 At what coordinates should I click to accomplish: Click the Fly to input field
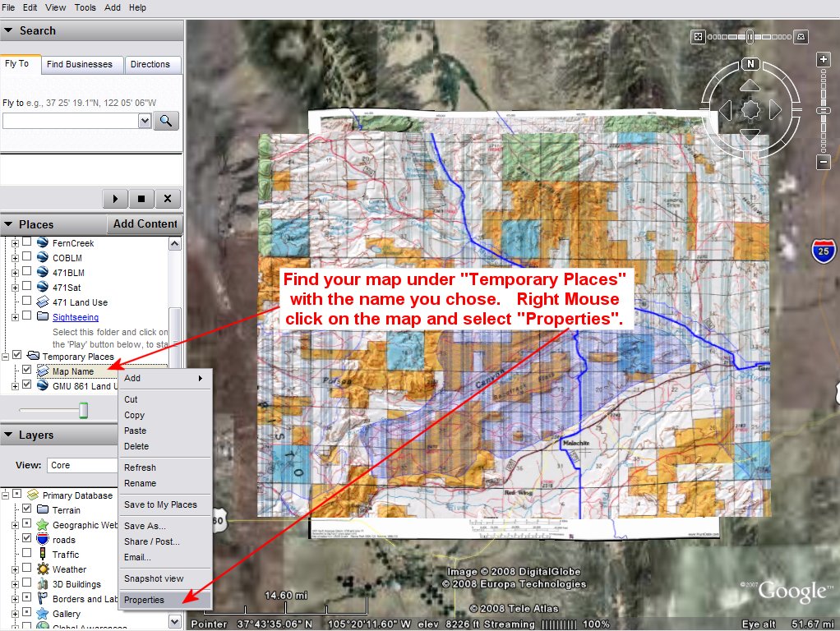point(71,121)
